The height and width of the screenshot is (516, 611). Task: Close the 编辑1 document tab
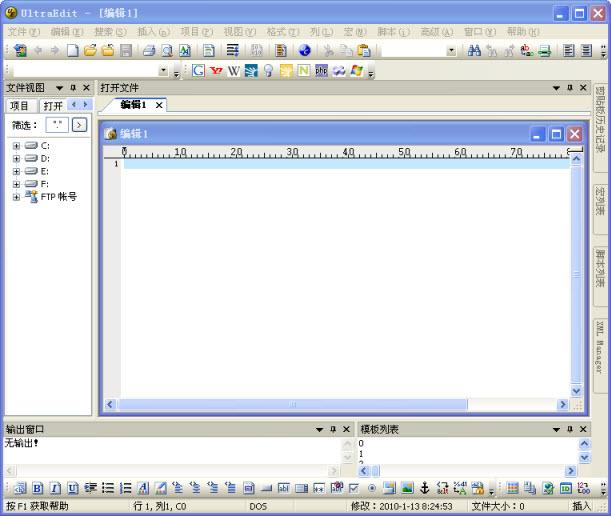point(159,105)
